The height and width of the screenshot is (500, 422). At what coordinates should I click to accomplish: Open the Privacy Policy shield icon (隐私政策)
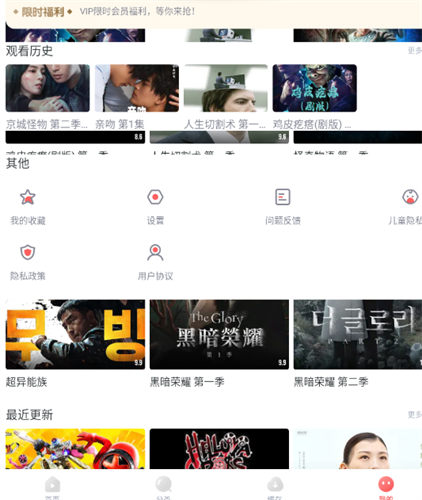pos(28,252)
